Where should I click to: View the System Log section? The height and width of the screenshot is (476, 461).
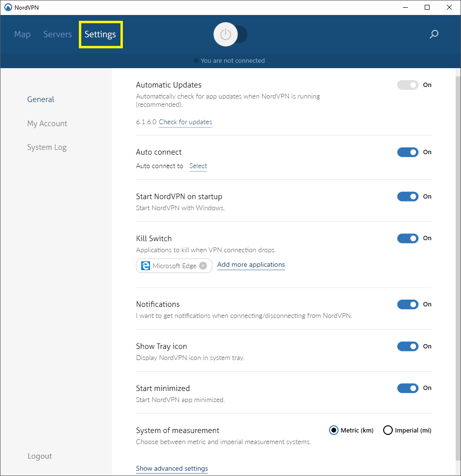click(x=47, y=147)
